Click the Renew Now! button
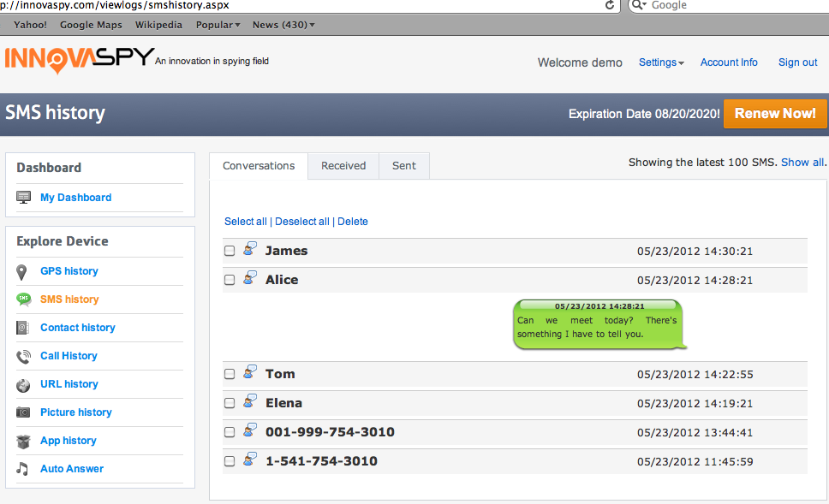Screen dimensions: 829x504 775,114
